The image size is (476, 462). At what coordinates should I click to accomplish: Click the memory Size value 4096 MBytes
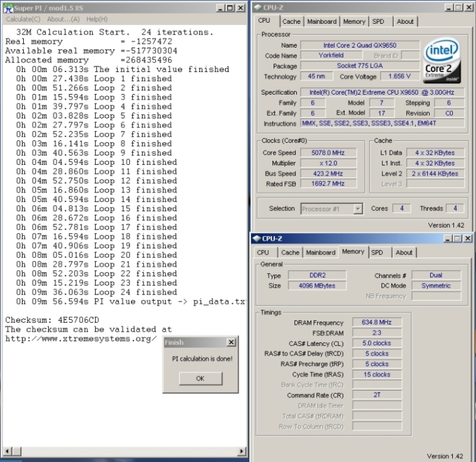[318, 286]
